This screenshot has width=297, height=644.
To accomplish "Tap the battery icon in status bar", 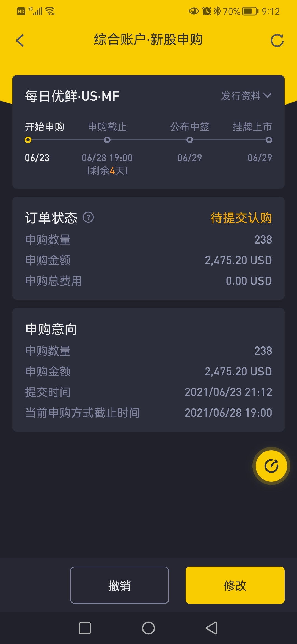I will pyautogui.click(x=250, y=11).
